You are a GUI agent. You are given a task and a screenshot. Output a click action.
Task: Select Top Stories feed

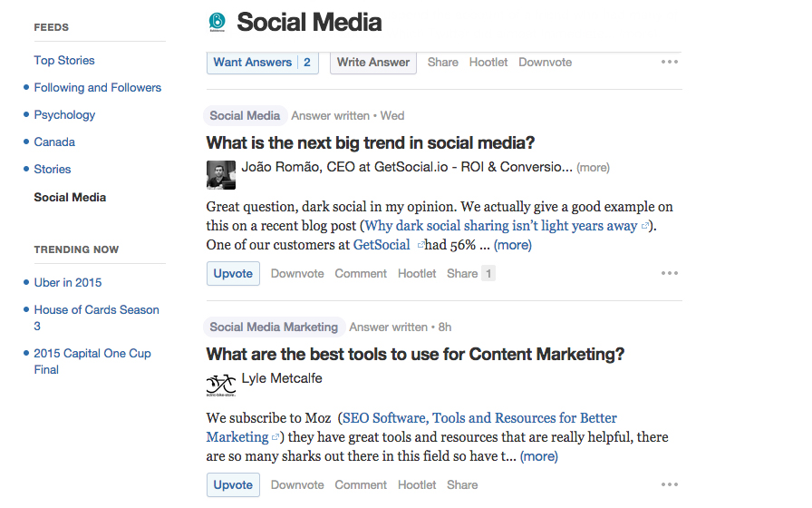coord(64,61)
